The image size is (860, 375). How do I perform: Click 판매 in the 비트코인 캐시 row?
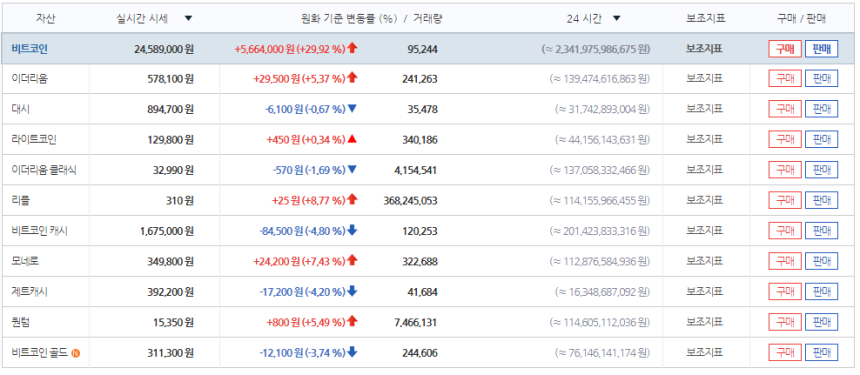pos(822,231)
